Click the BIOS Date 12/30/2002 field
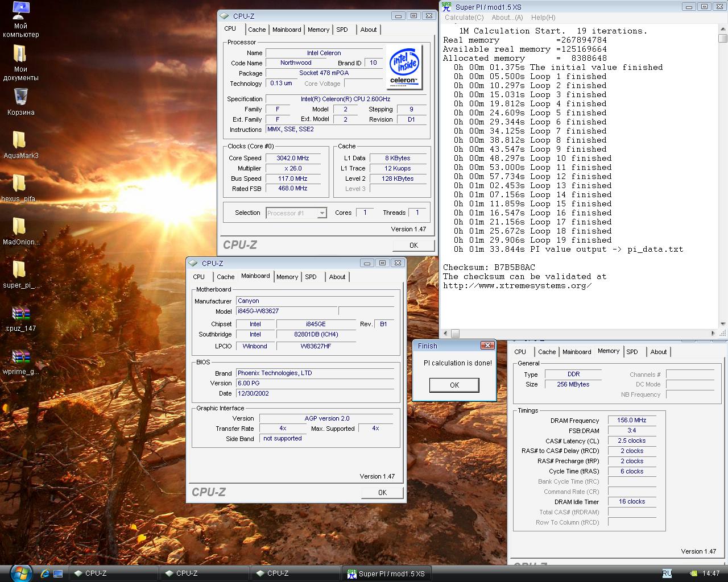Viewport: 728px width, 582px height. tap(315, 393)
